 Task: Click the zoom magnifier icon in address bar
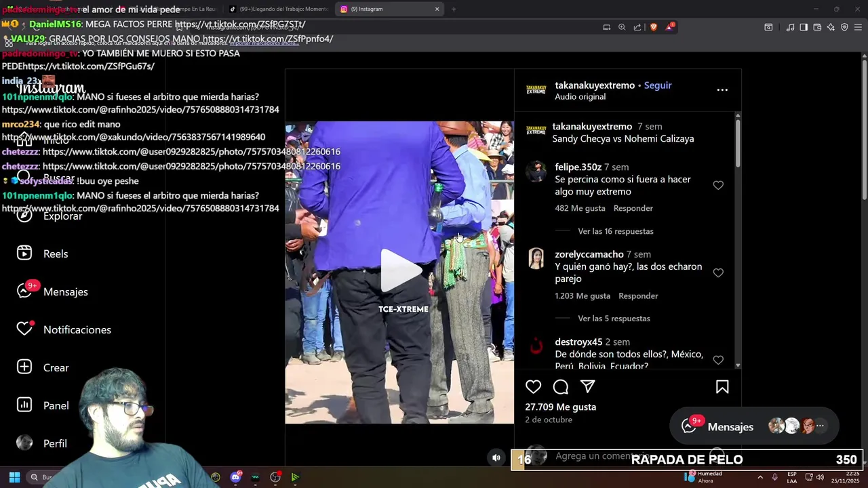pyautogui.click(x=622, y=27)
